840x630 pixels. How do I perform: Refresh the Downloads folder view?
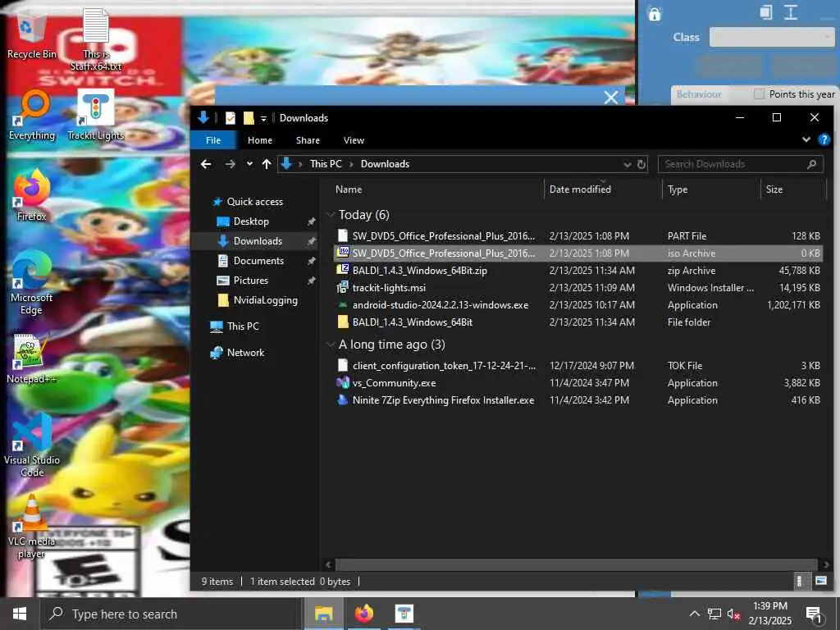tap(641, 164)
